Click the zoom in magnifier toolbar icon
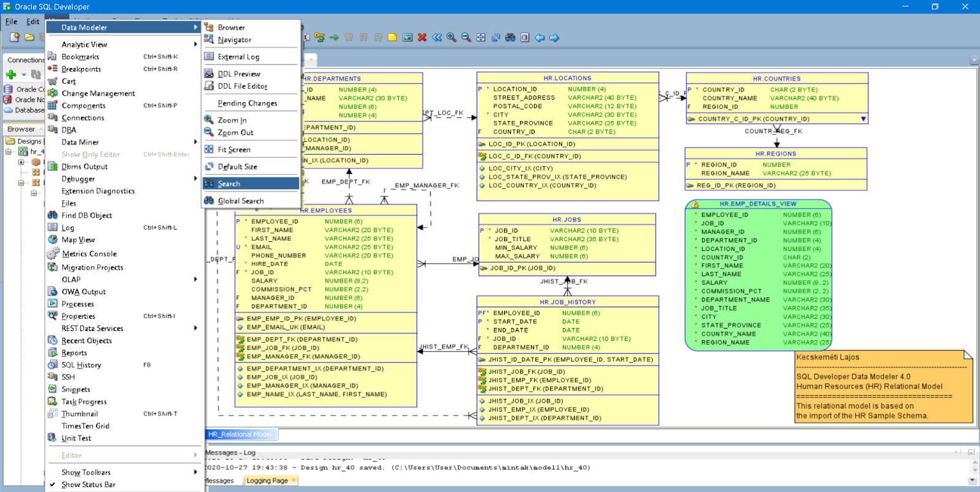The image size is (980, 492). click(451, 37)
